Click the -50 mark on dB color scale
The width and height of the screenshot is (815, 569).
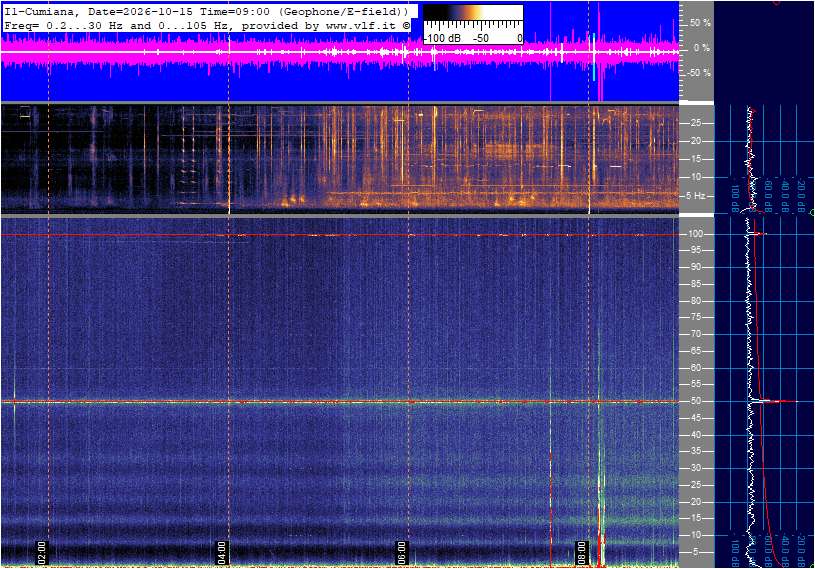pos(481,38)
